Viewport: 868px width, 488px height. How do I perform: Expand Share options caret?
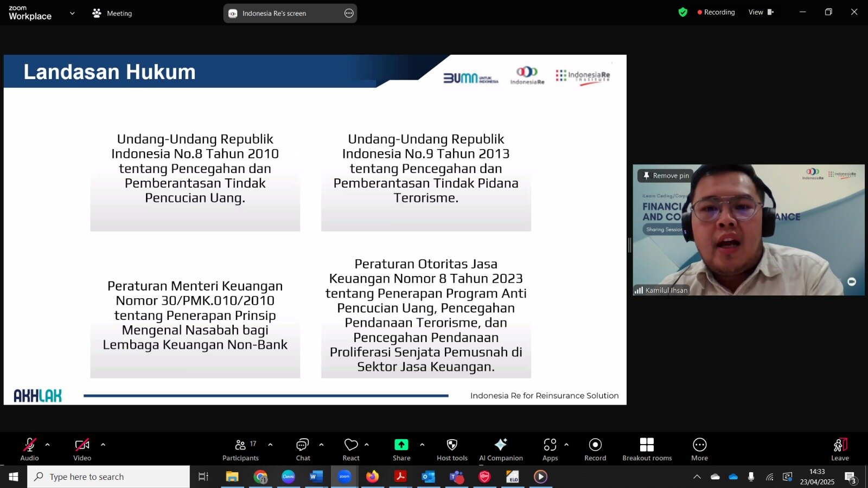tap(422, 445)
